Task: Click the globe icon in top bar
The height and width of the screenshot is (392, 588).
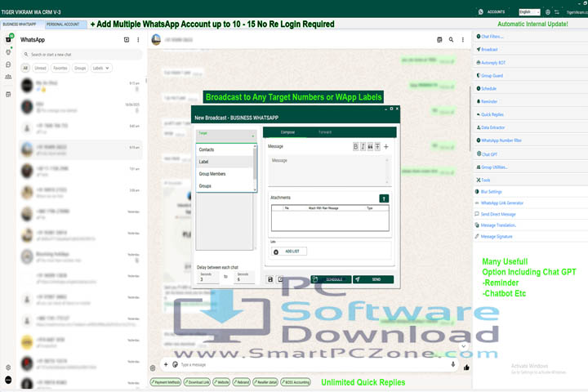Action: 548,12
